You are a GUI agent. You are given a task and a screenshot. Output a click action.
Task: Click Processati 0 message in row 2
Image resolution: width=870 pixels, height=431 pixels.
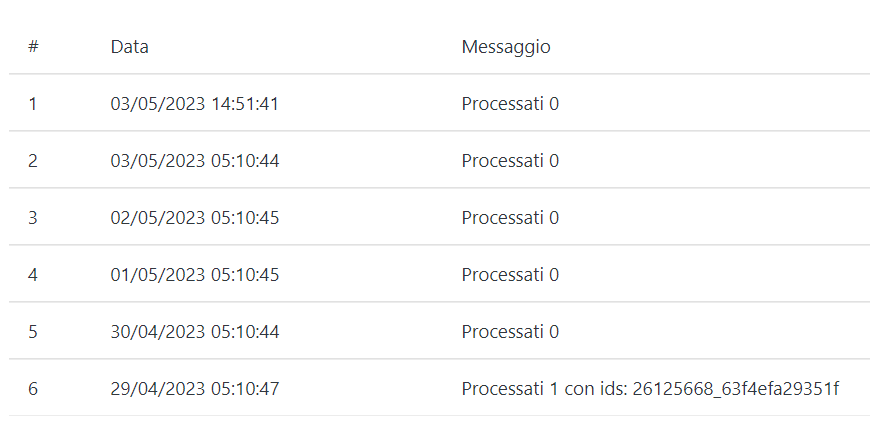pyautogui.click(x=510, y=160)
